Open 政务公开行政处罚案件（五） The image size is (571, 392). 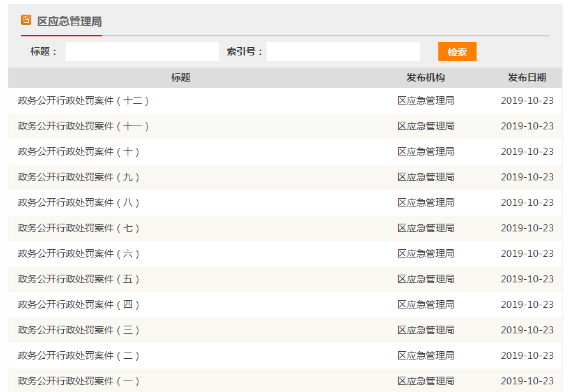click(78, 279)
